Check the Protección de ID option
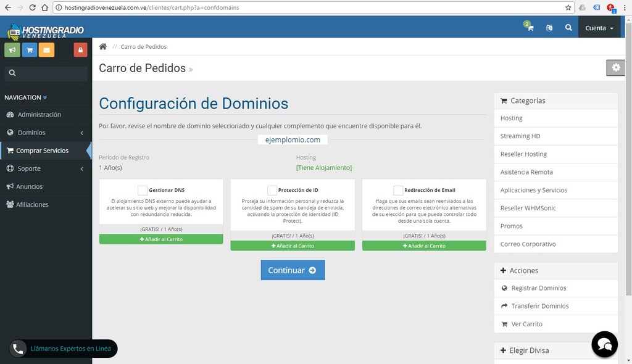Image resolution: width=632 pixels, height=364 pixels. click(272, 191)
